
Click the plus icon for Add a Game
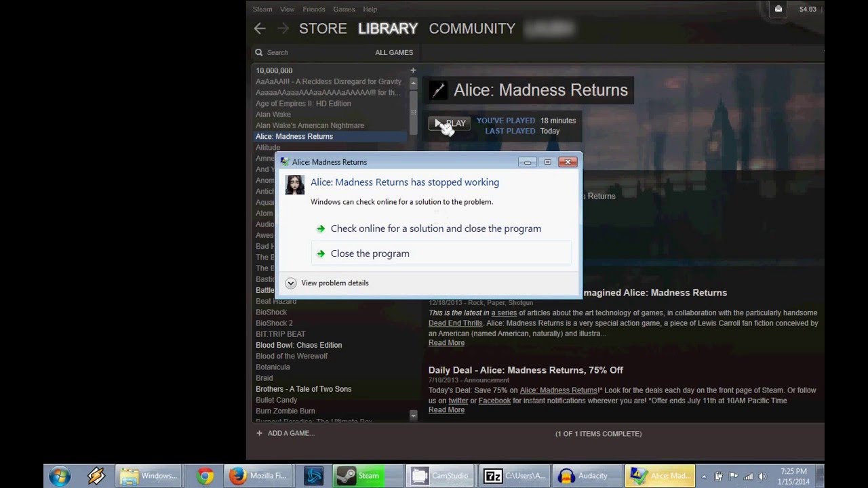259,433
